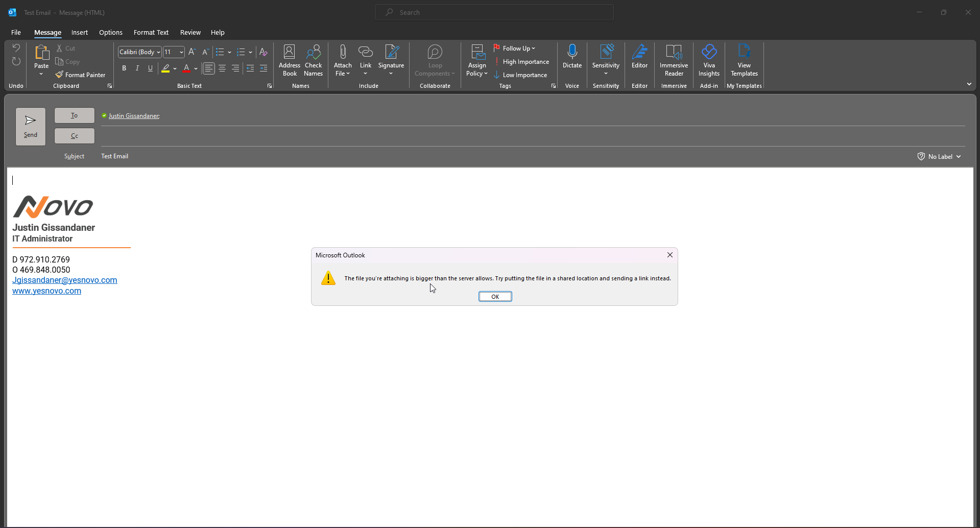Open the Jgissandaner@yesnovo.com email link
980x528 pixels.
65,280
